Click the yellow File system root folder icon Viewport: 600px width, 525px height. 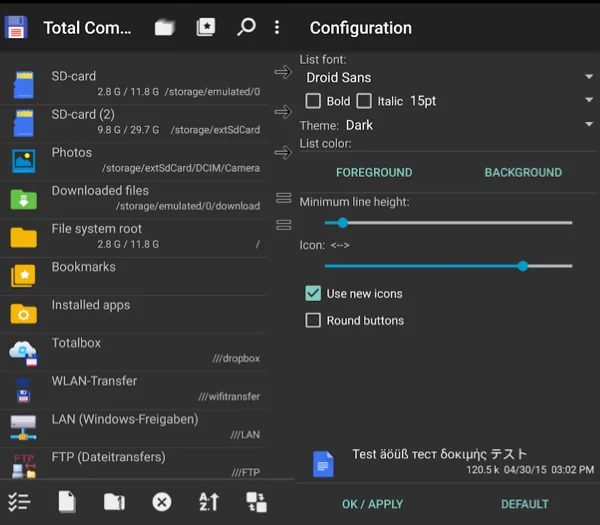pos(24,237)
